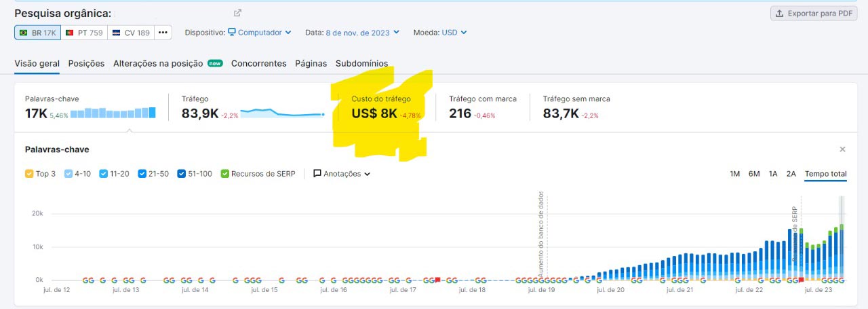This screenshot has width=868, height=309.
Task: Set chart range to 1M
Action: 734,174
